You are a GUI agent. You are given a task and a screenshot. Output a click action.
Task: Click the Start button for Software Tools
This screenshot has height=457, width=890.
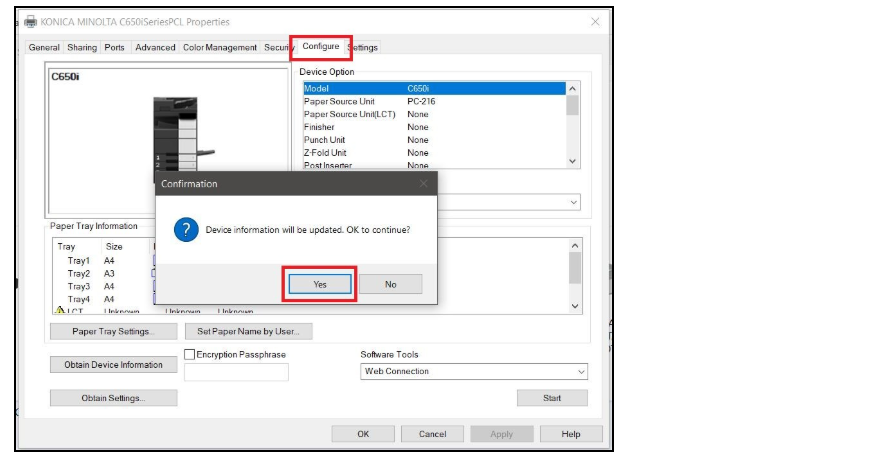(x=552, y=398)
